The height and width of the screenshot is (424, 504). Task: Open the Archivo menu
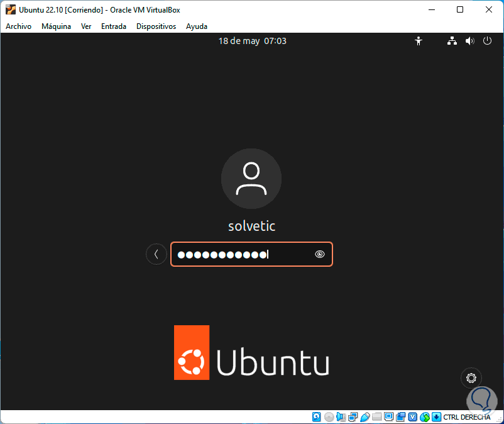tap(18, 26)
